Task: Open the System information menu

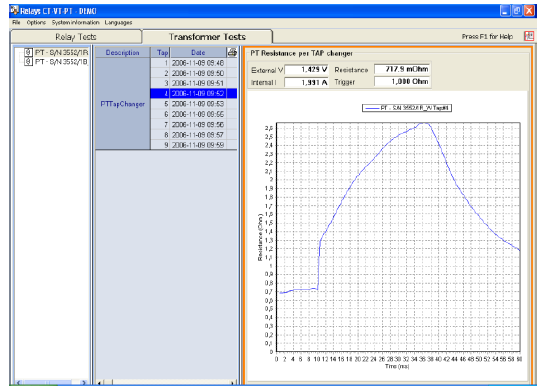Action: (76, 22)
